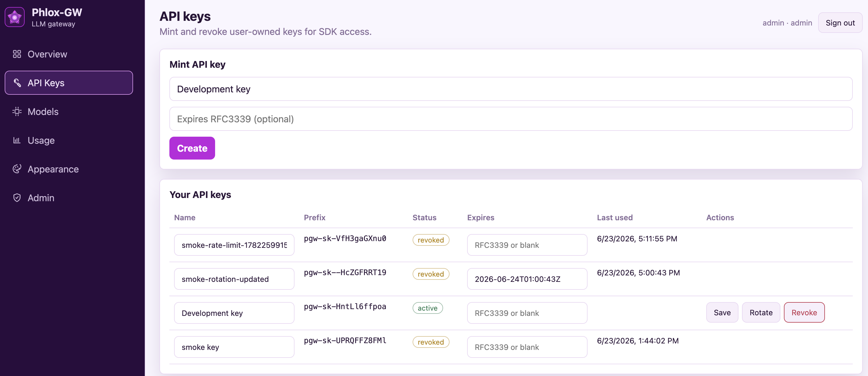Focus the mint key name field
This screenshot has width=868, height=376.
[x=511, y=89]
